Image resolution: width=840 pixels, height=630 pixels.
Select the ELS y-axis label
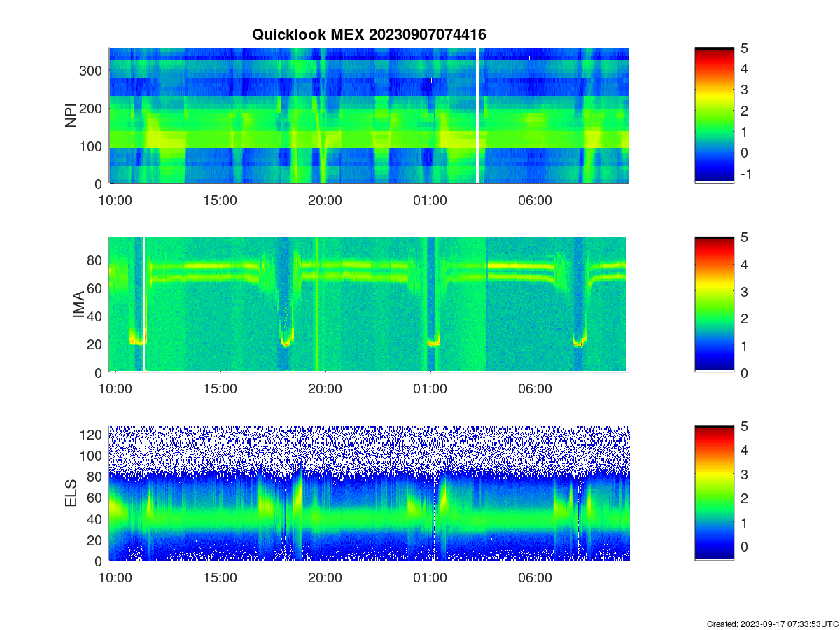pyautogui.click(x=71, y=493)
